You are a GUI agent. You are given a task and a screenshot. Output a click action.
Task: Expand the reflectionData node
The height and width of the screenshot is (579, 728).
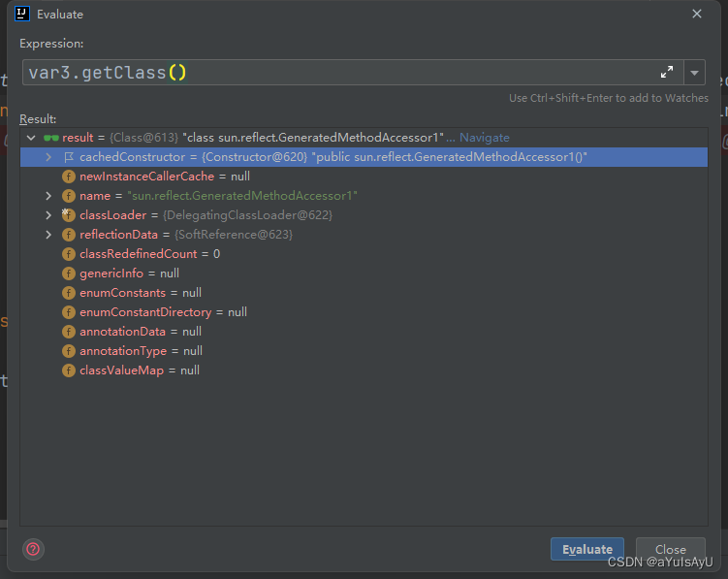click(x=48, y=235)
